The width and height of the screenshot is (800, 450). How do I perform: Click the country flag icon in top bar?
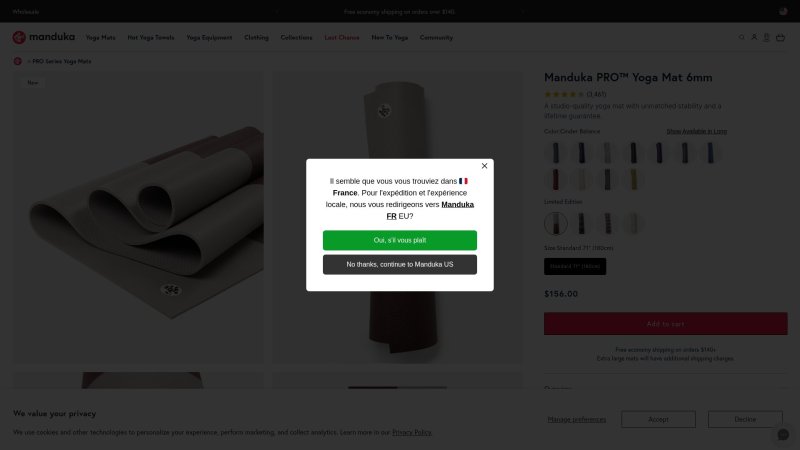783,11
